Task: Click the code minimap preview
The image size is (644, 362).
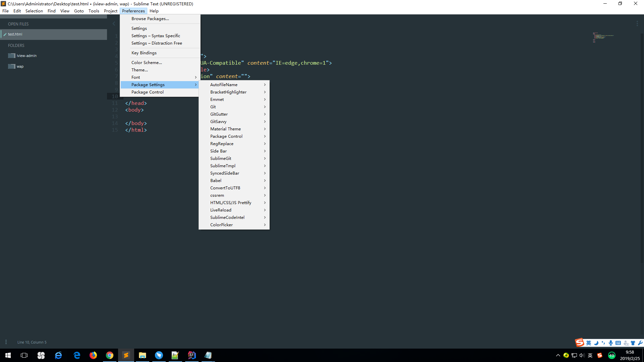Action: [603, 37]
